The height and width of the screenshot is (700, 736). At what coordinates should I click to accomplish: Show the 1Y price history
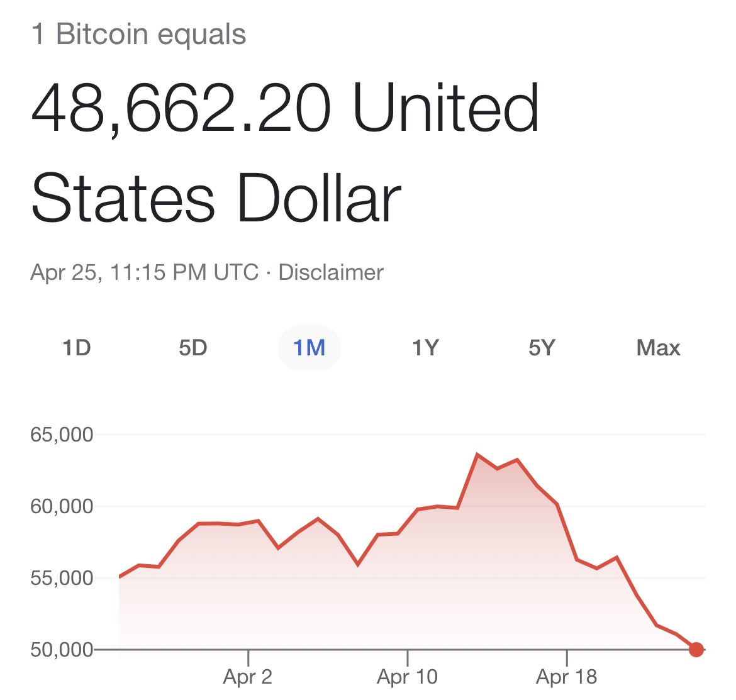point(425,348)
